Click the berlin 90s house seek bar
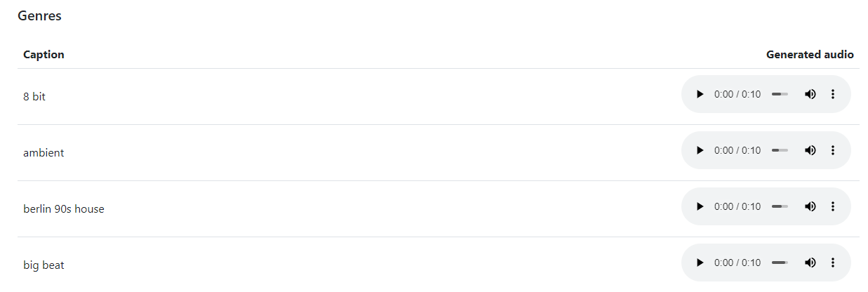This screenshot has width=868, height=292. tap(780, 206)
